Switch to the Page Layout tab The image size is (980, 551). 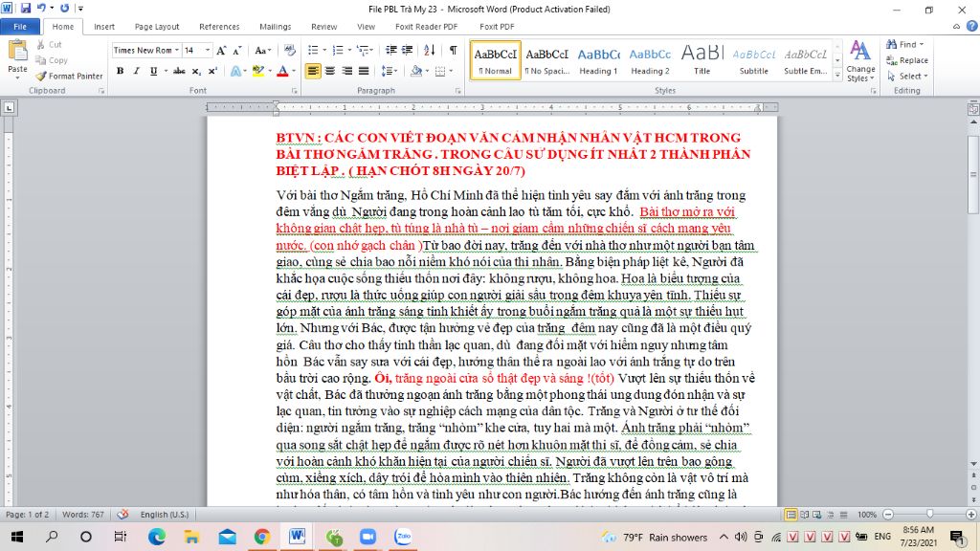[157, 26]
